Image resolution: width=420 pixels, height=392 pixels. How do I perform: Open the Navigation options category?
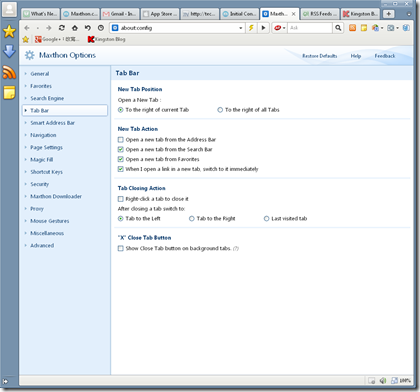(x=43, y=135)
